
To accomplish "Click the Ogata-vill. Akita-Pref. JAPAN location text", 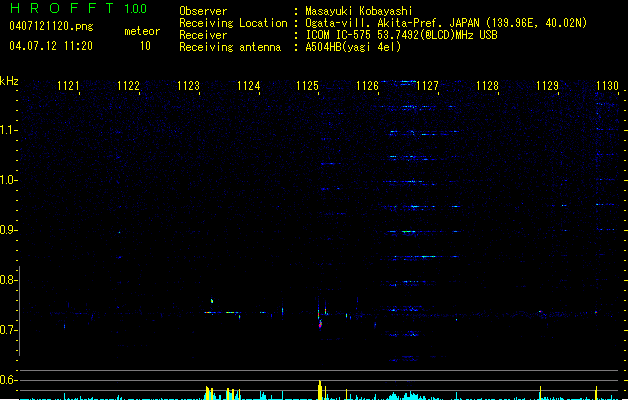I will point(446,23).
